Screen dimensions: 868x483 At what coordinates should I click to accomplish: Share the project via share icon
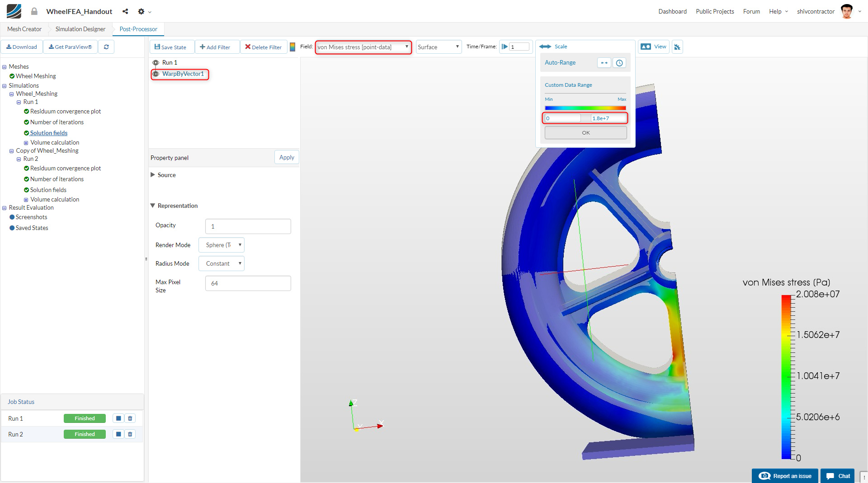coord(125,11)
